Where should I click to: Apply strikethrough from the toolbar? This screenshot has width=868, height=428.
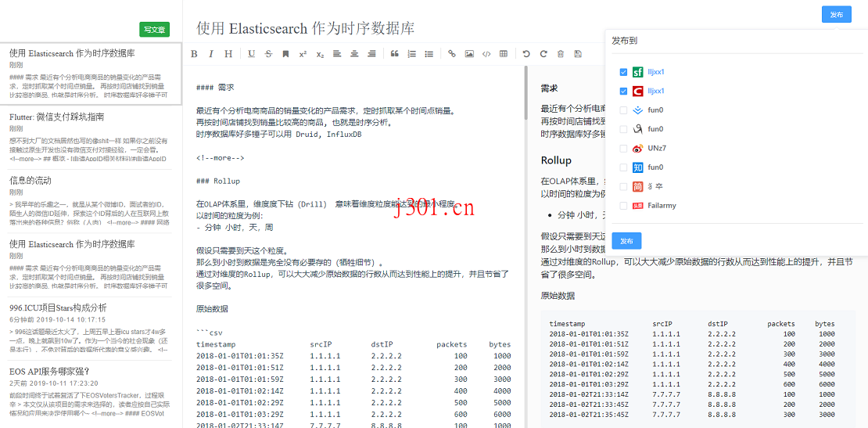pyautogui.click(x=268, y=54)
